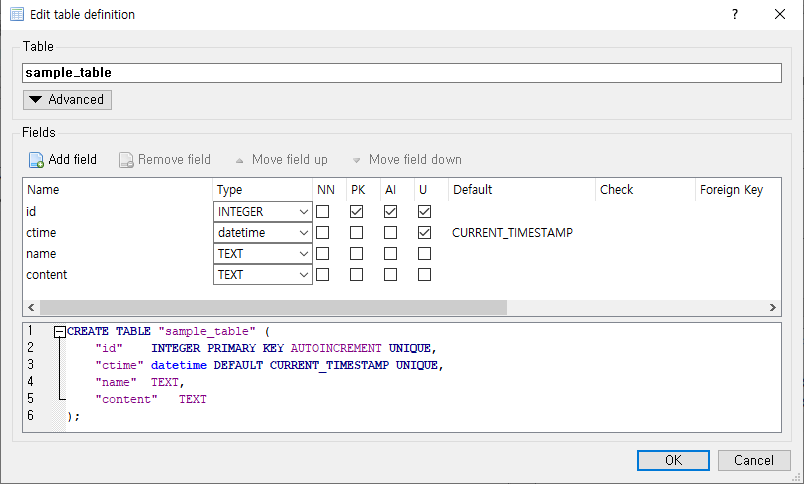Enable U checkbox for name field
This screenshot has width=804, height=484.
424,253
